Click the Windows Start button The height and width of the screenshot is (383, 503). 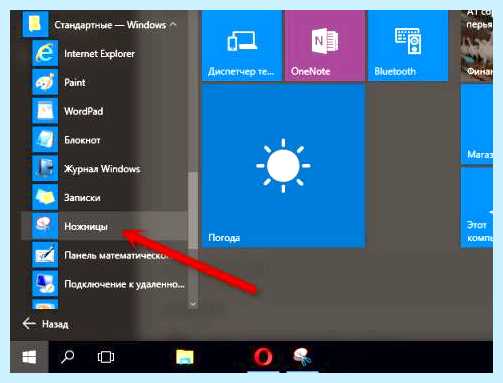click(29, 357)
